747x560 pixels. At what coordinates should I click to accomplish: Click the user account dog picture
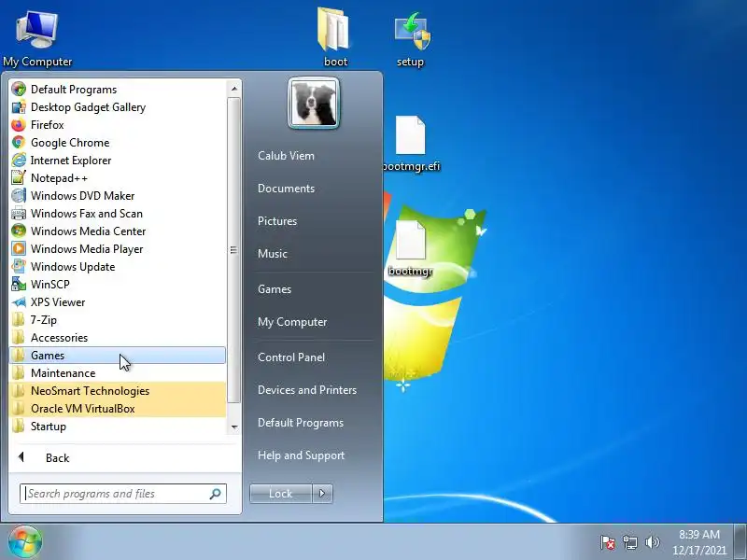pyautogui.click(x=314, y=104)
